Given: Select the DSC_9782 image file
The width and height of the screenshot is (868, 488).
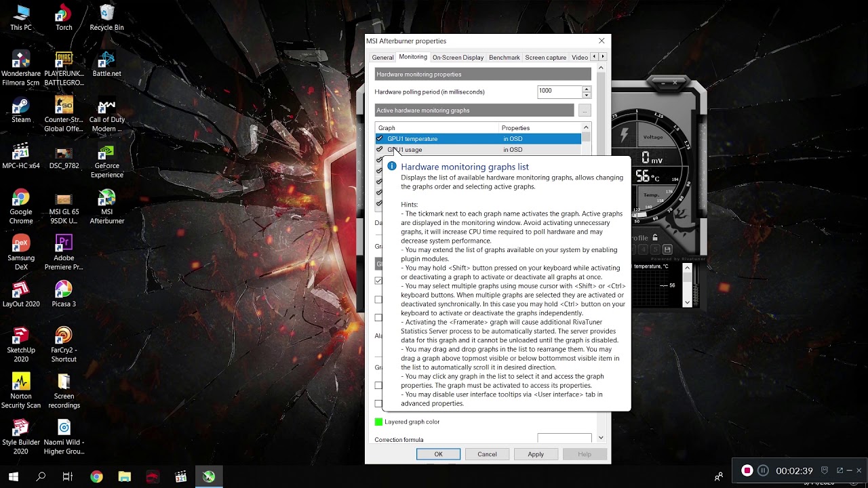Looking at the screenshot, I should (x=64, y=157).
